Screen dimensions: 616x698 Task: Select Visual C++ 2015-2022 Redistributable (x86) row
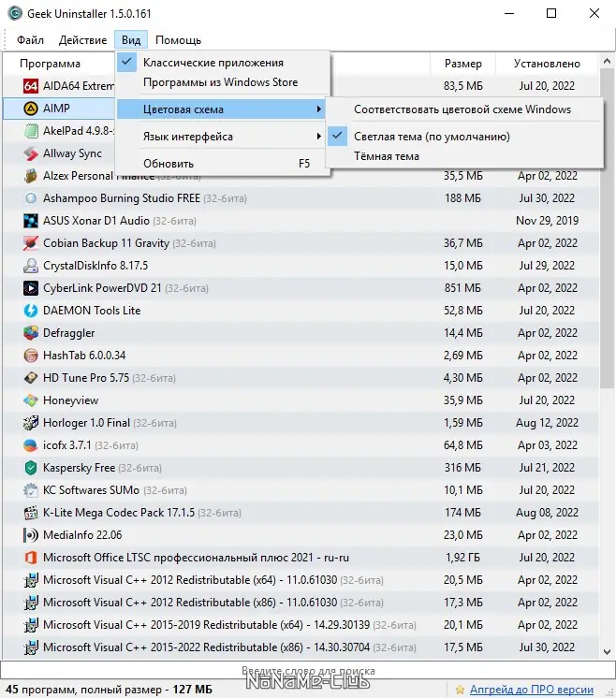click(301, 647)
